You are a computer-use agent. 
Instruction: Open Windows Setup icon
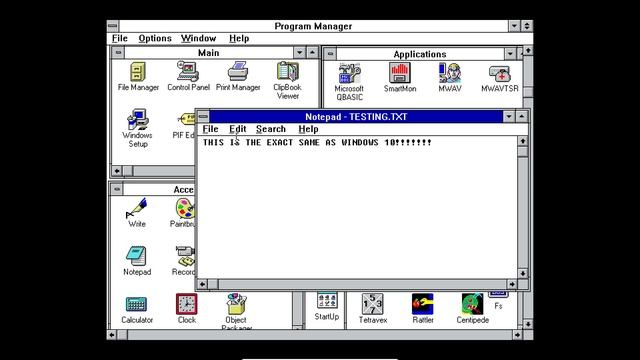click(x=138, y=128)
